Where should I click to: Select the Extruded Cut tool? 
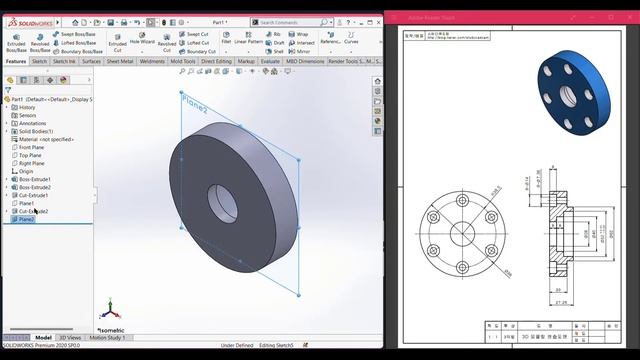118,43
